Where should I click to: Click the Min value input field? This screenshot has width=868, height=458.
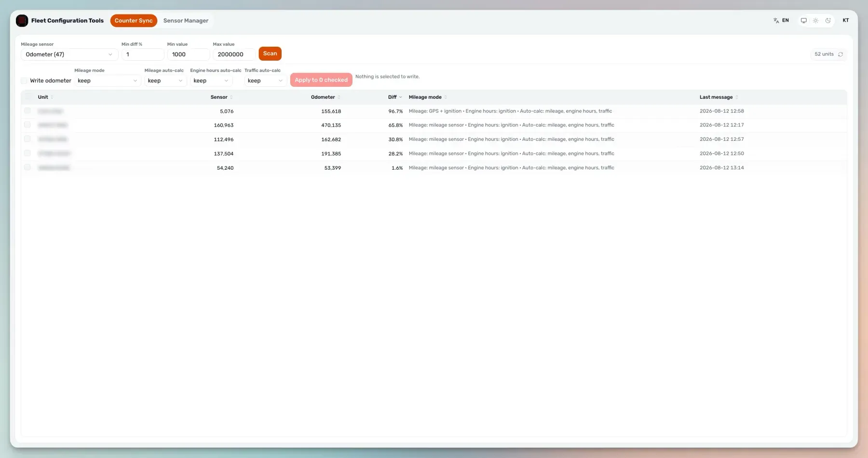[188, 54]
